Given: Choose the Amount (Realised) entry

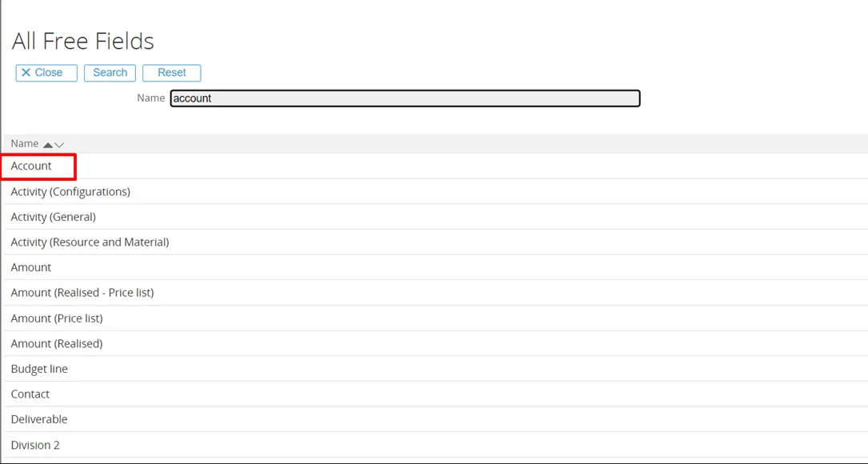Looking at the screenshot, I should click(x=57, y=344).
